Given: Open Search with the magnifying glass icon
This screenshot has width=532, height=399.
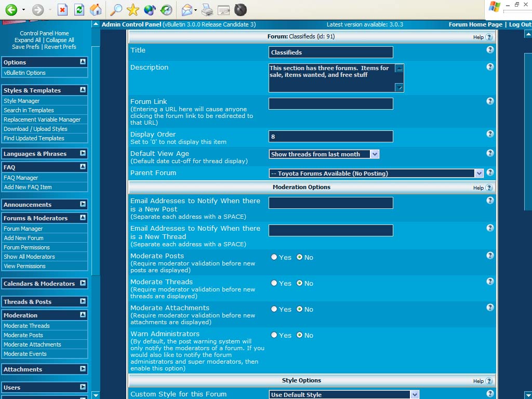Looking at the screenshot, I should point(116,10).
